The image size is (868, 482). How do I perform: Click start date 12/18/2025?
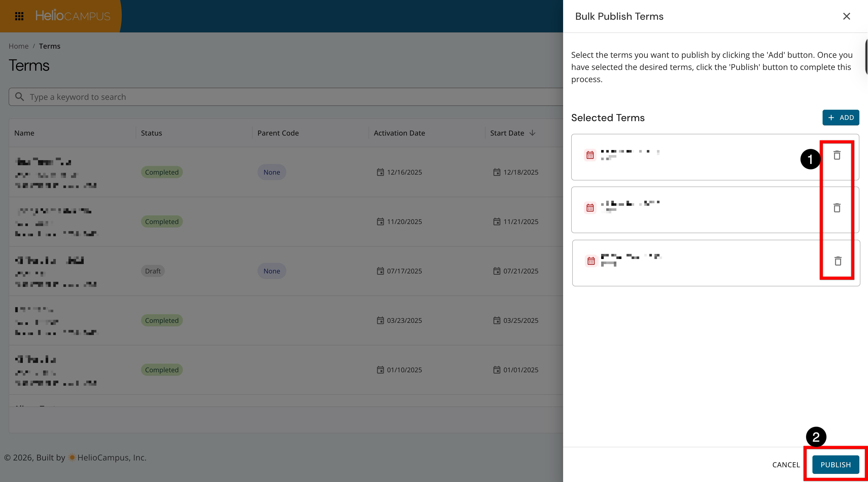click(x=521, y=172)
